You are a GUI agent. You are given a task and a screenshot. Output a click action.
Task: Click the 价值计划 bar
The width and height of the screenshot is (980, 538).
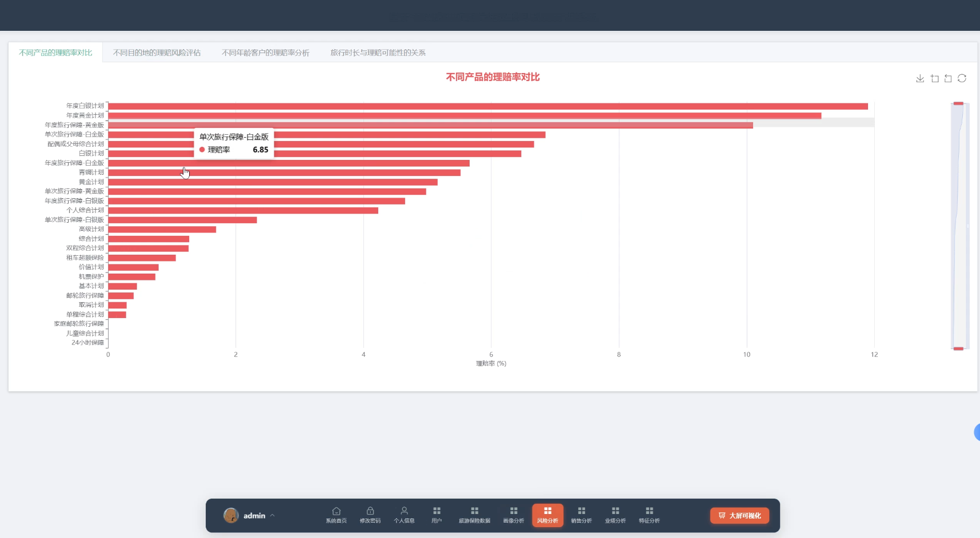133,267
